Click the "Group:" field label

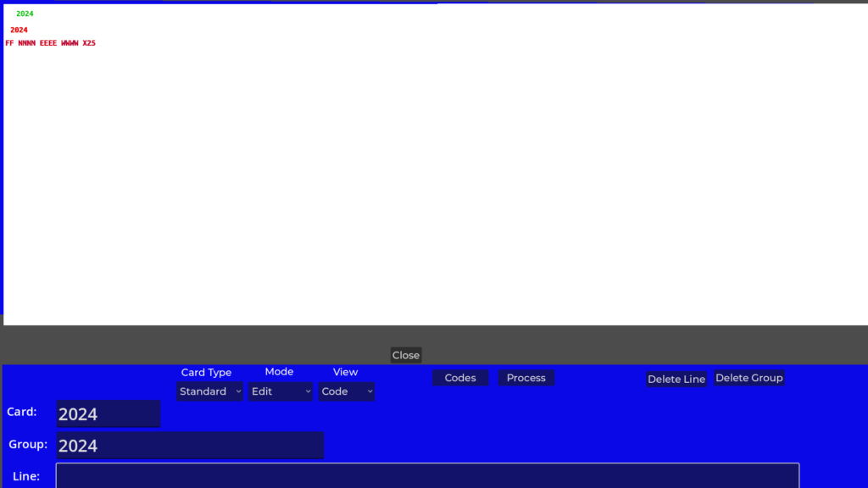[28, 444]
